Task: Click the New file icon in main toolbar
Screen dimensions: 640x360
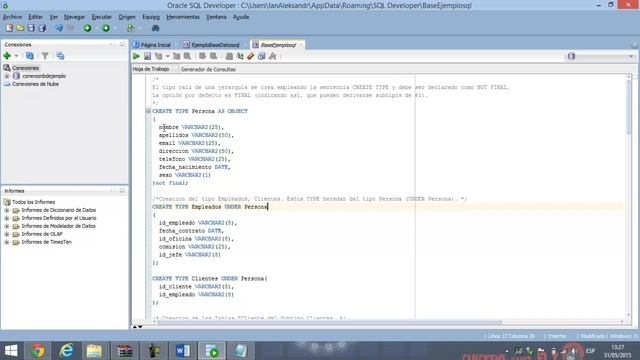Action: (9, 28)
